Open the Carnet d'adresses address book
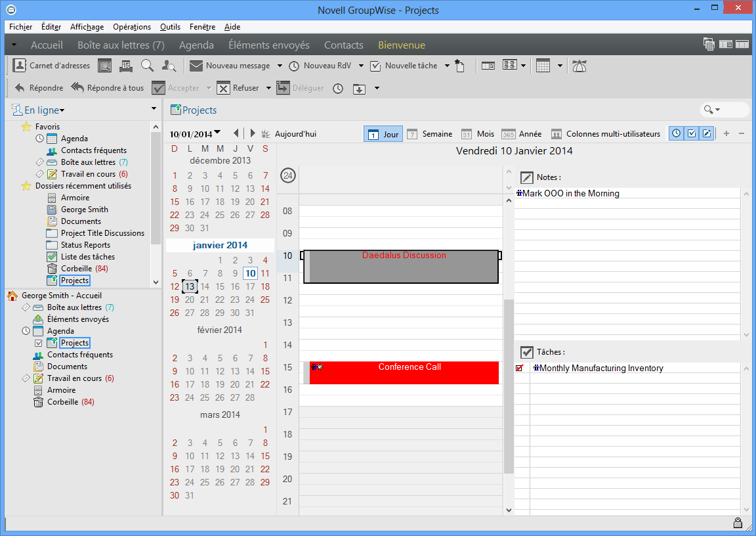Image resolution: width=756 pixels, height=536 pixels. click(x=51, y=66)
